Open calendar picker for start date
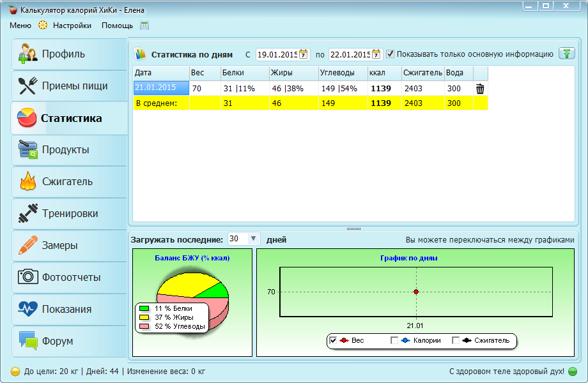 coord(304,54)
